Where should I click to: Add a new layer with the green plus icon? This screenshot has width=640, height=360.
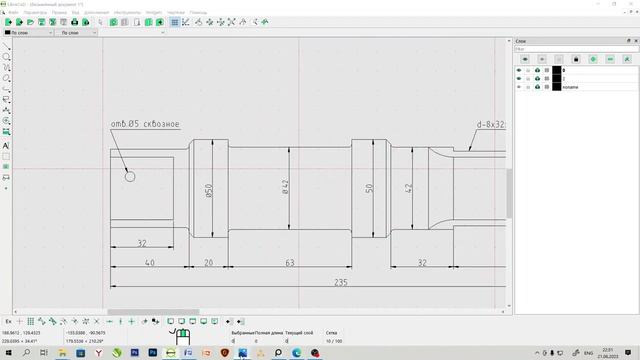(593, 60)
